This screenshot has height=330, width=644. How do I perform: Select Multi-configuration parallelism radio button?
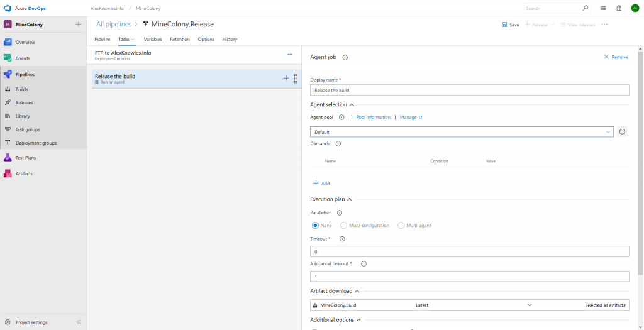click(x=343, y=225)
